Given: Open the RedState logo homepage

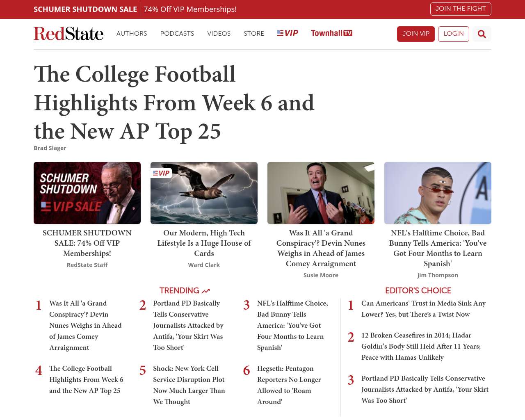Looking at the screenshot, I should pos(68,34).
